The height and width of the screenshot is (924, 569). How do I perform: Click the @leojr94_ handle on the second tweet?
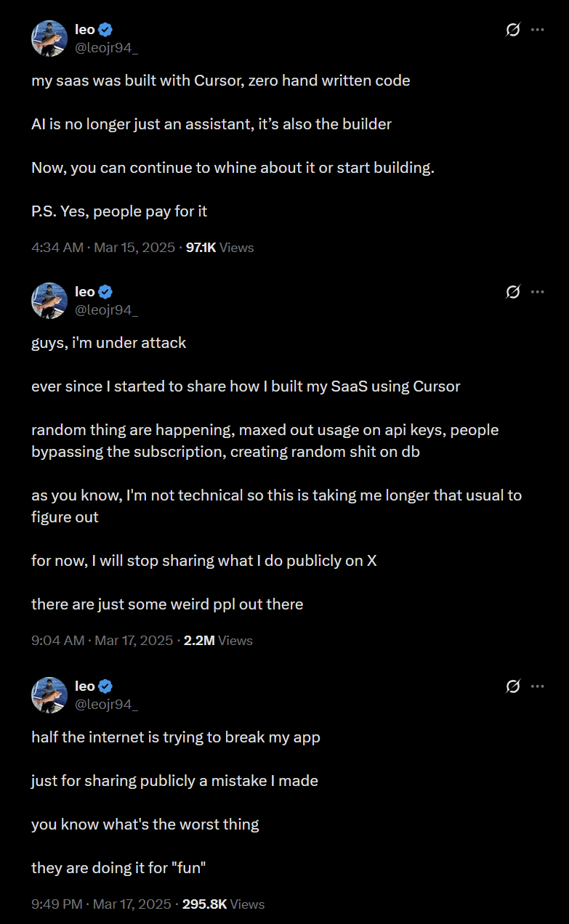pos(106,310)
